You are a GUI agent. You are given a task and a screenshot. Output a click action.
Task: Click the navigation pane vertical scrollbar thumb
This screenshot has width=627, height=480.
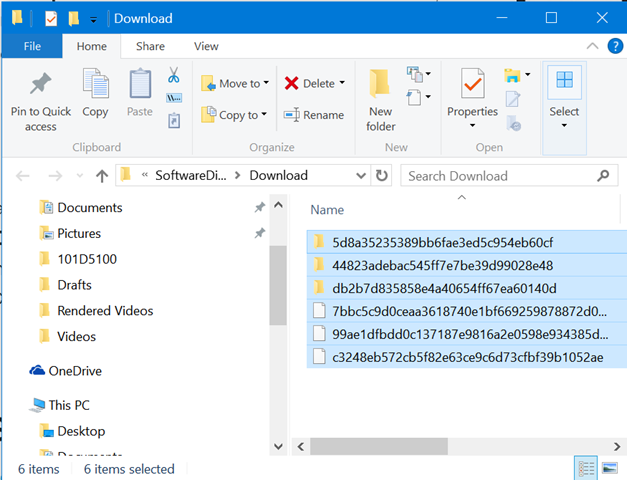click(x=278, y=285)
